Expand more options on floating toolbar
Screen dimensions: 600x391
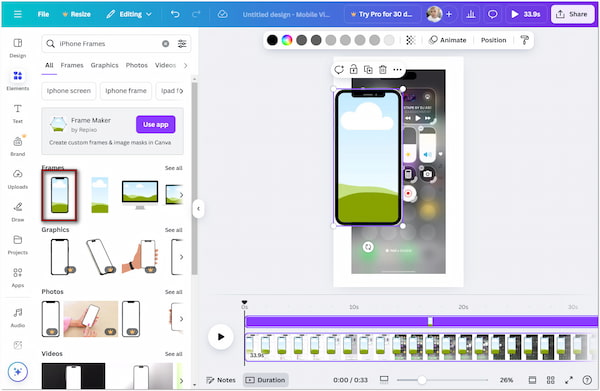pyautogui.click(x=398, y=70)
